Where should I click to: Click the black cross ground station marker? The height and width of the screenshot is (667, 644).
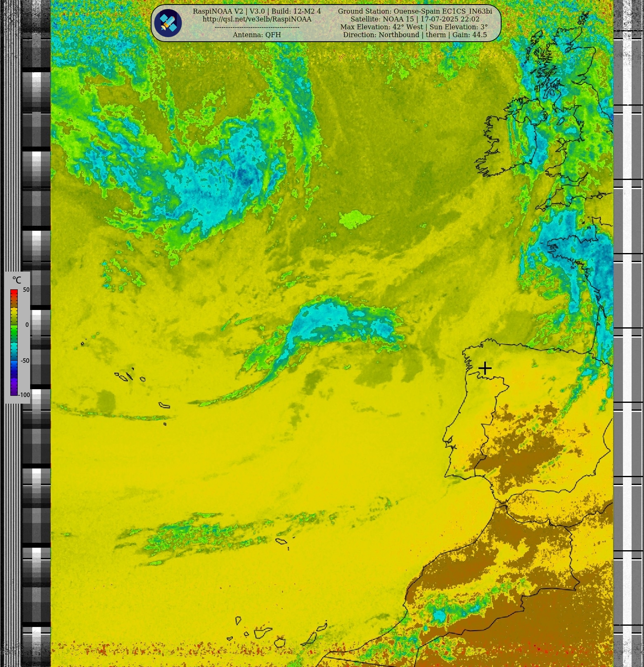tap(485, 368)
